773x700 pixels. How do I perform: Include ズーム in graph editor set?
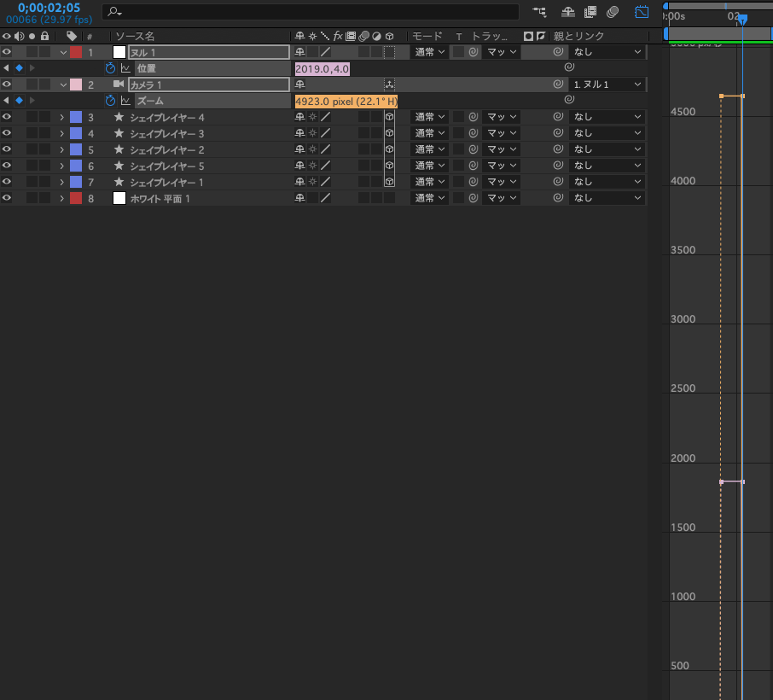pyautogui.click(x=125, y=101)
